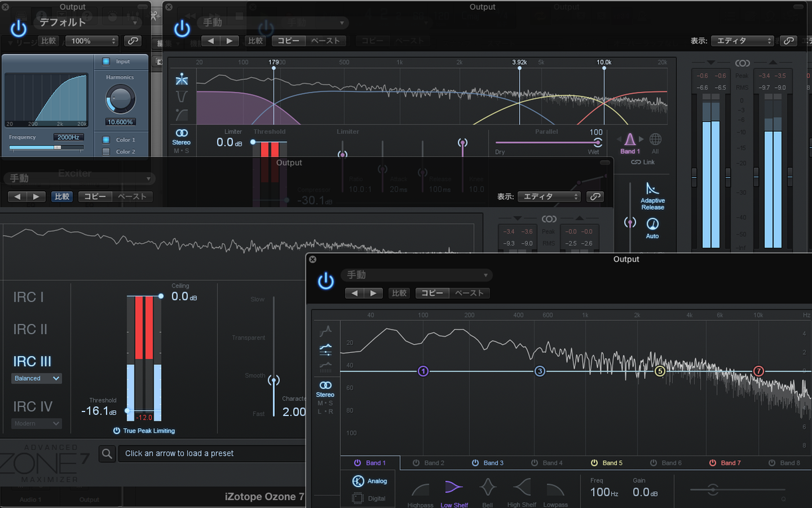Click the Stereo mode icon in Dynamics

pyautogui.click(x=182, y=133)
